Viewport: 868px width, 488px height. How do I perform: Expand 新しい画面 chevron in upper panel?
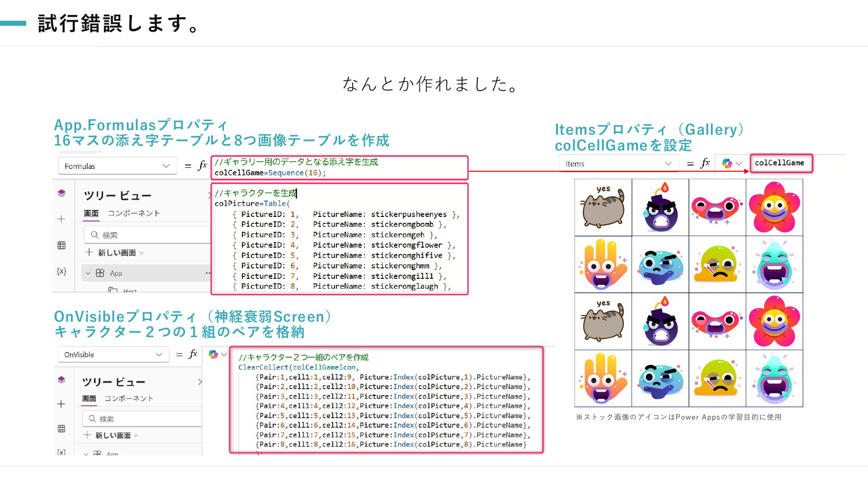pyautogui.click(x=142, y=253)
